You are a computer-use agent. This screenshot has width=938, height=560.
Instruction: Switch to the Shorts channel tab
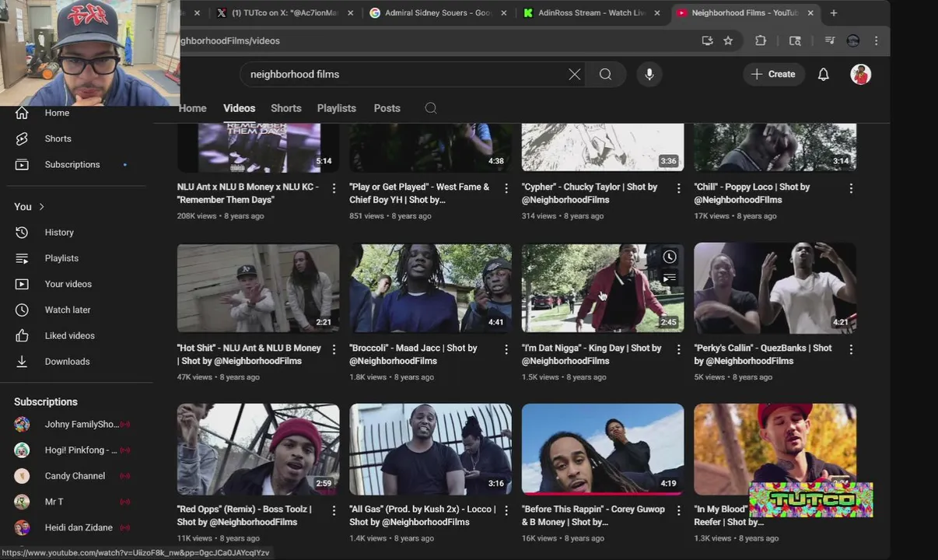[285, 108]
